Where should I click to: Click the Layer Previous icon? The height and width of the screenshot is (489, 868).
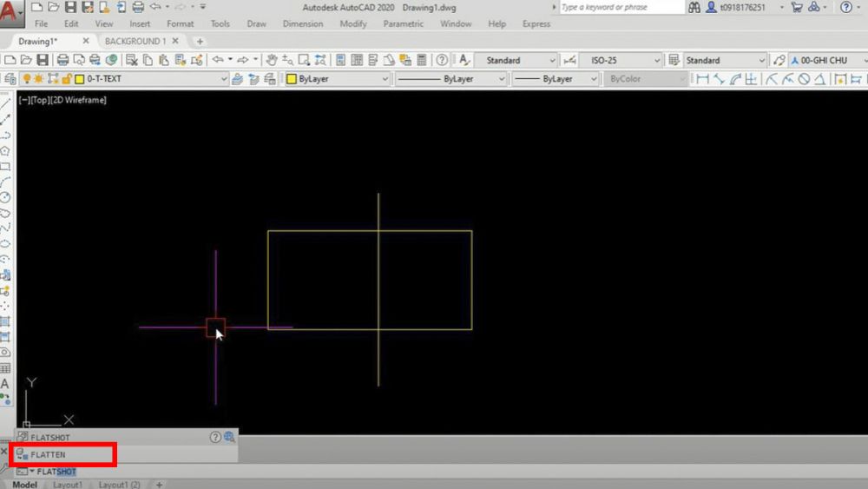point(253,79)
